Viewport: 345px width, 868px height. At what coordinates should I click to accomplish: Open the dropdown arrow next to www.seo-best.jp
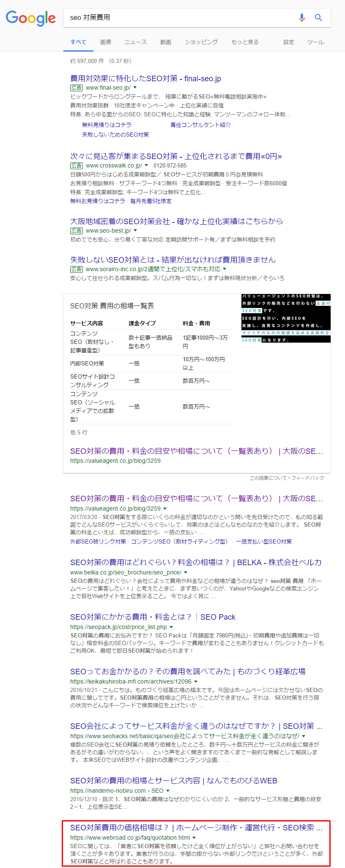pos(135,231)
